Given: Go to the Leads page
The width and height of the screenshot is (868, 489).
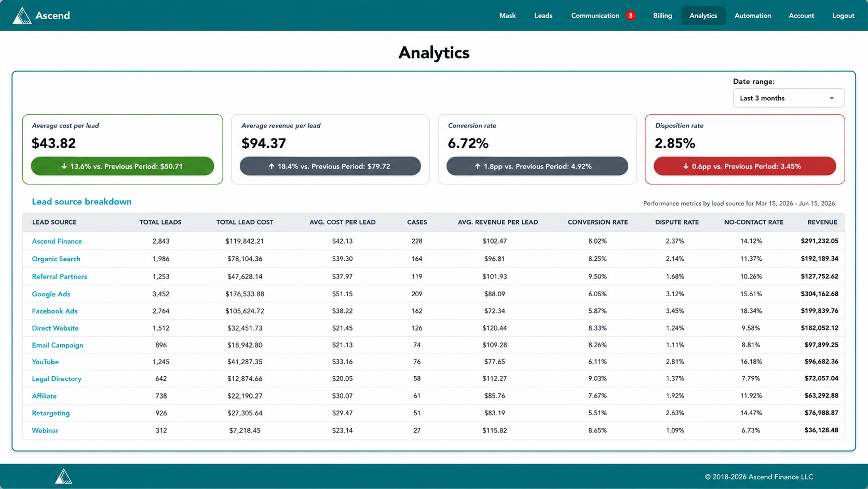Looking at the screenshot, I should click(x=543, y=16).
